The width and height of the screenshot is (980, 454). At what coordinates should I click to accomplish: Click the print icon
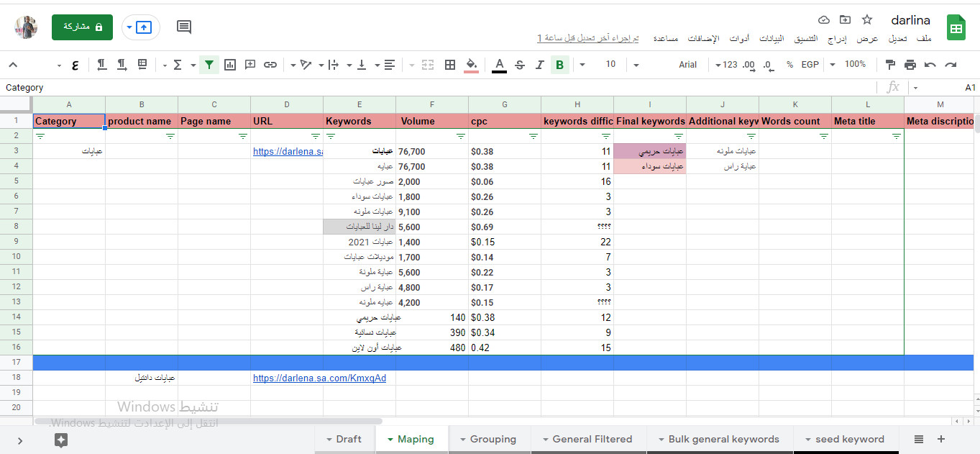point(910,64)
